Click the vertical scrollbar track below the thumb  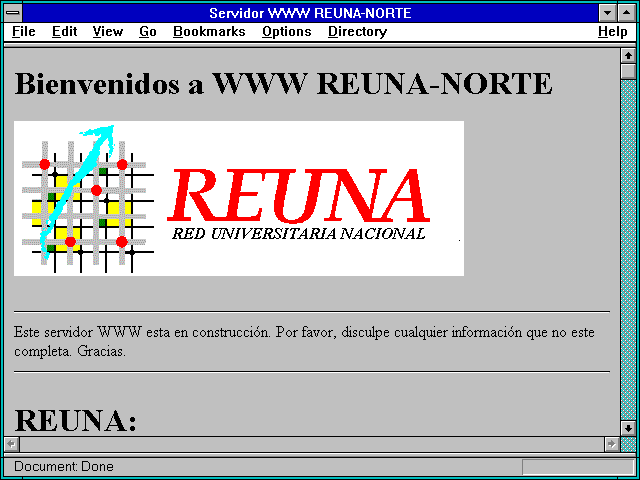coord(628,249)
